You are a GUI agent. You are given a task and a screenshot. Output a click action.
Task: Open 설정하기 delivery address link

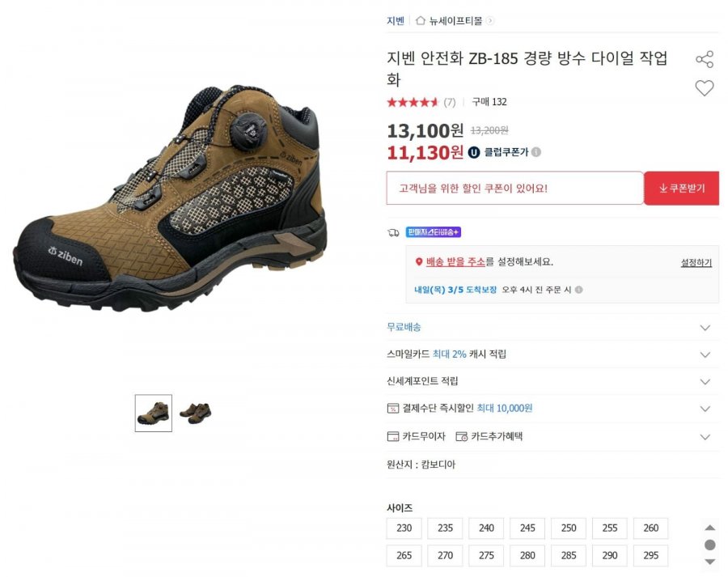[696, 263]
